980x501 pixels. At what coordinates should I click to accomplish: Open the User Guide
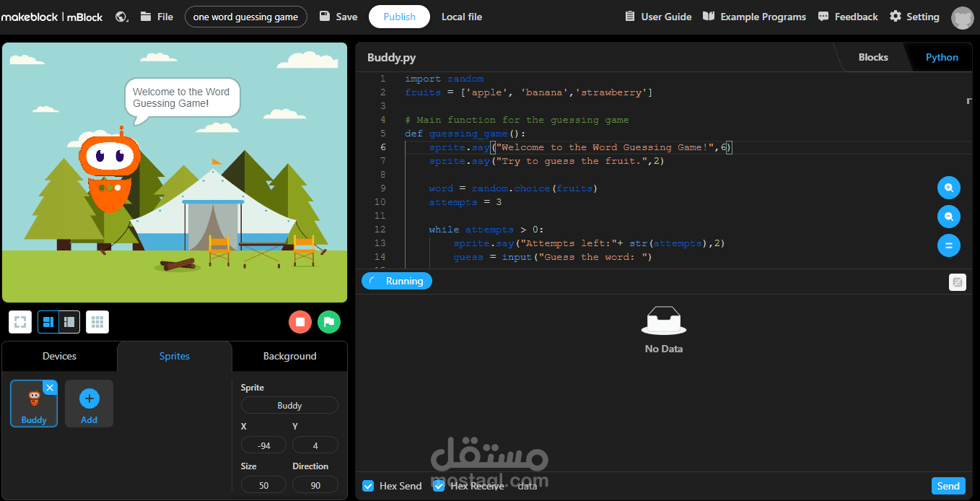pos(657,17)
